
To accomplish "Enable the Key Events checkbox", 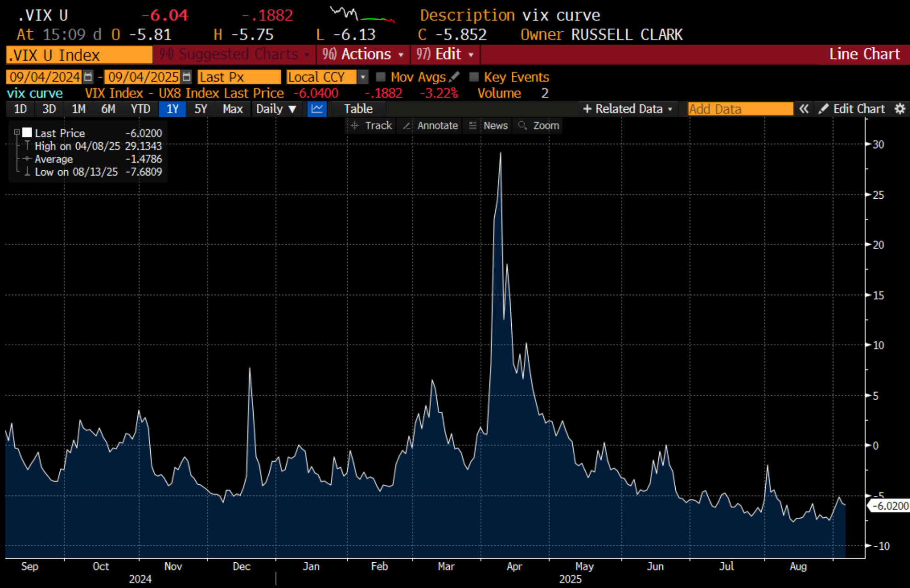I will point(474,77).
